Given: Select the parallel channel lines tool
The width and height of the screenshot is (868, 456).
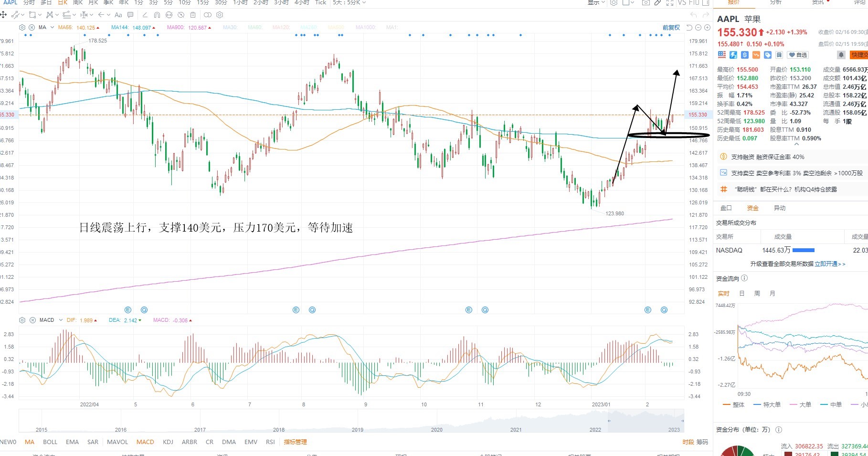Looking at the screenshot, I should point(66,15).
